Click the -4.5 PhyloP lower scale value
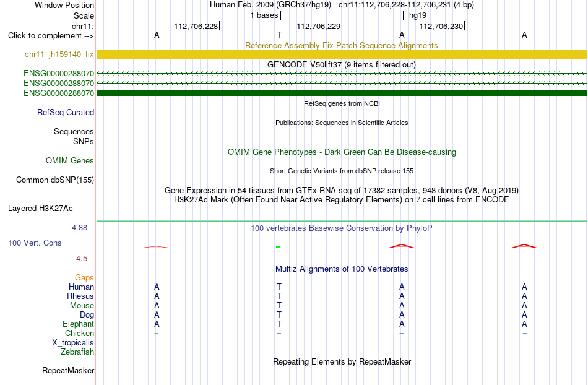The image size is (588, 385). (80, 259)
